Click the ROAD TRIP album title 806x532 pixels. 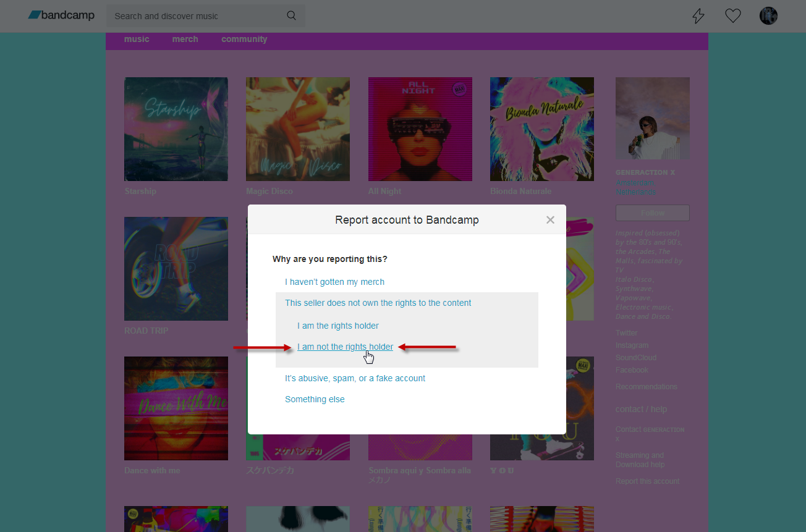[146, 331]
